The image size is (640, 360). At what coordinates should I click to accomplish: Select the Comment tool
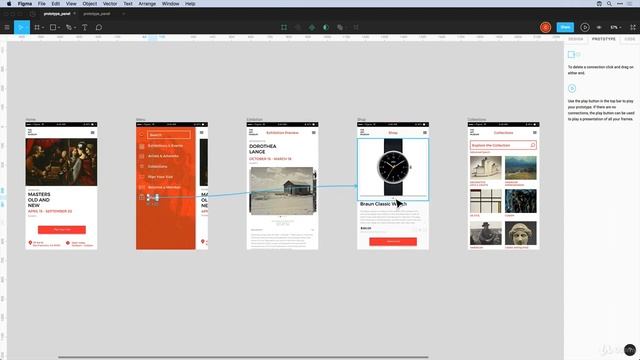pos(99,27)
